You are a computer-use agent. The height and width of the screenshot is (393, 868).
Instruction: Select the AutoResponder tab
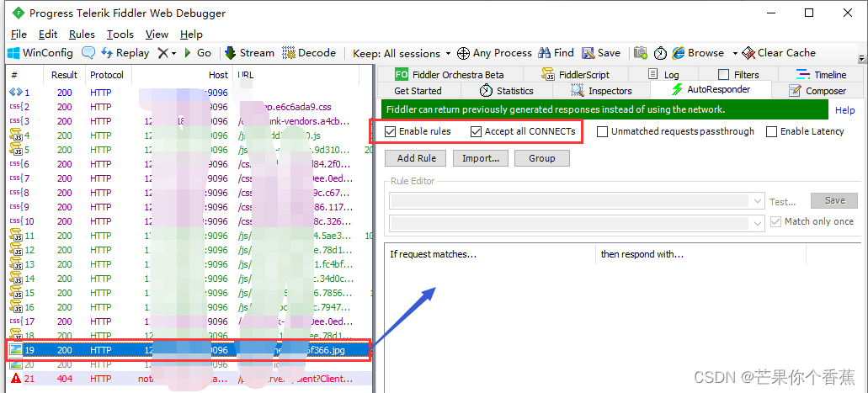[x=711, y=89]
